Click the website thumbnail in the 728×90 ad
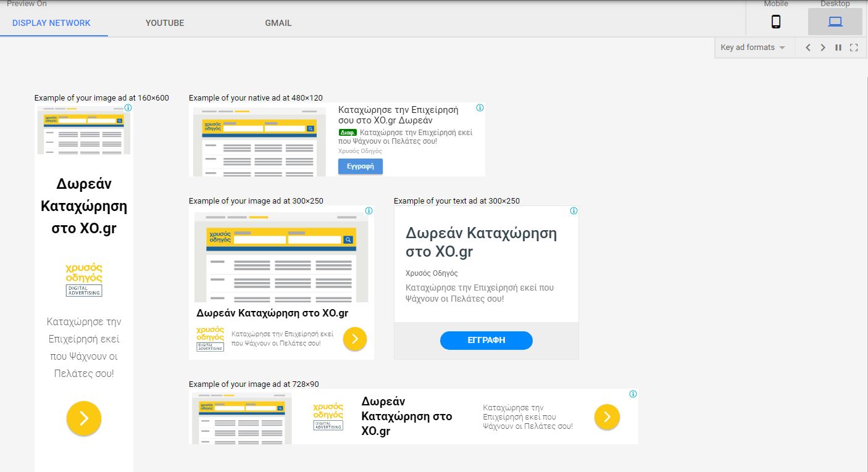868x472 pixels. click(x=241, y=418)
